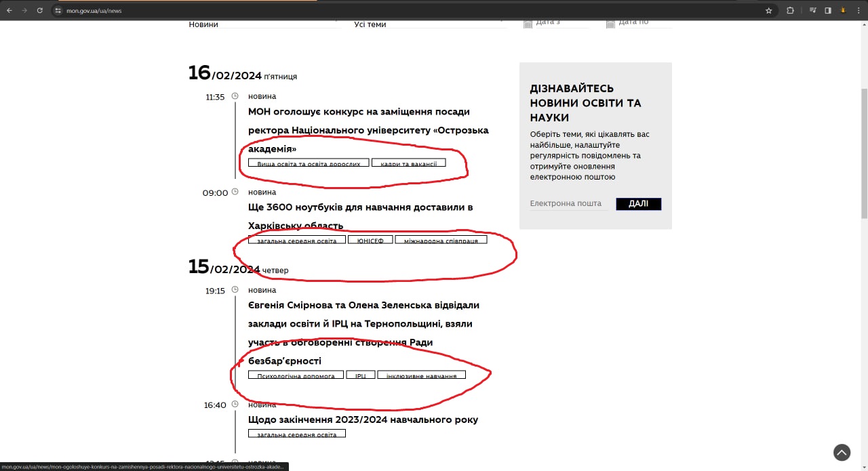Select the 'кадри та вакансії' tag
This screenshot has width=868, height=471.
[x=408, y=163]
